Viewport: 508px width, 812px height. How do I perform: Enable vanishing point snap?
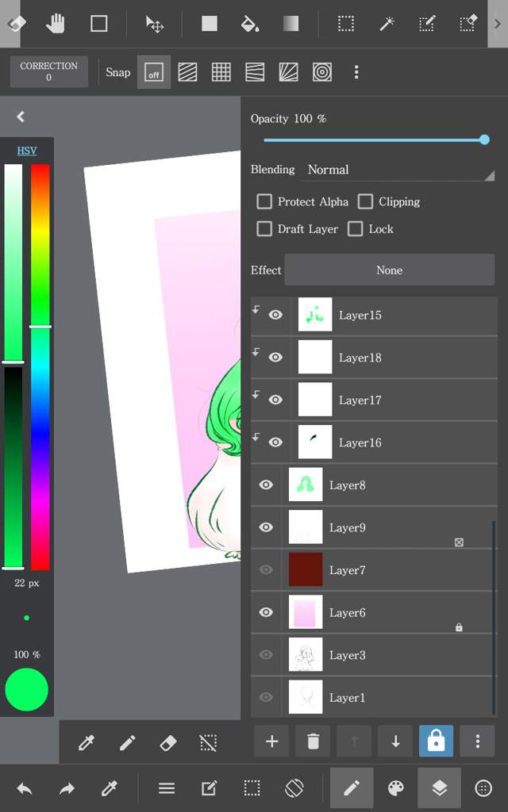click(x=288, y=72)
